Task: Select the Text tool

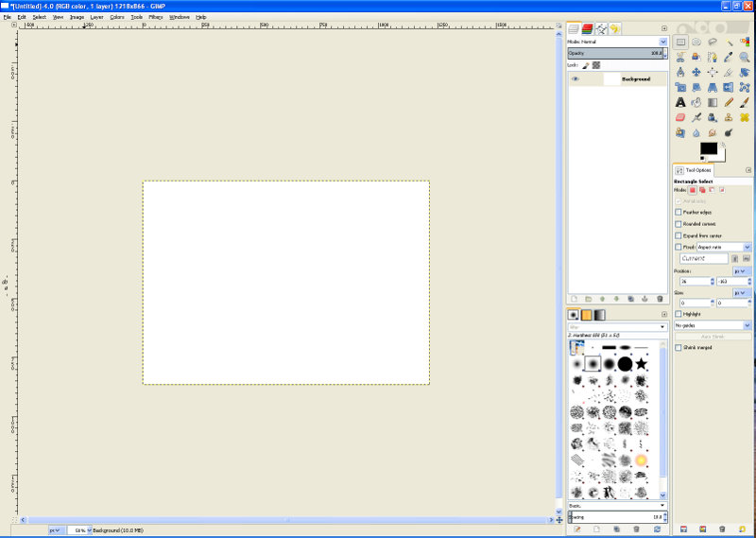Action: [x=680, y=102]
